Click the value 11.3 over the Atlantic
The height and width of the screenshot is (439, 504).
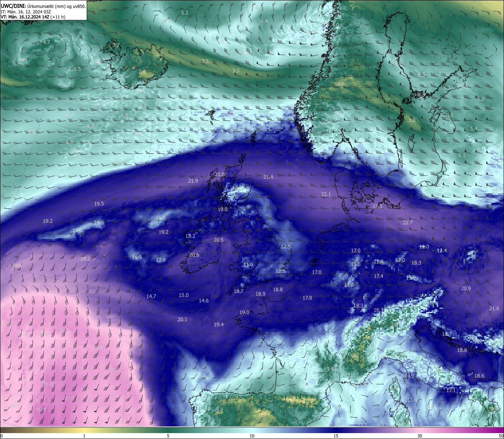99,222
